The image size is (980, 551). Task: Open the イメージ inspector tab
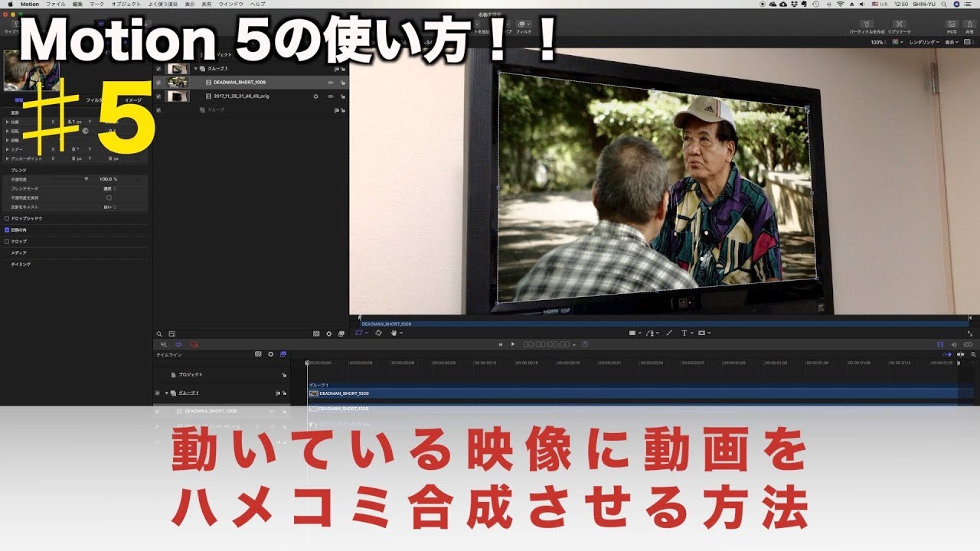click(133, 100)
